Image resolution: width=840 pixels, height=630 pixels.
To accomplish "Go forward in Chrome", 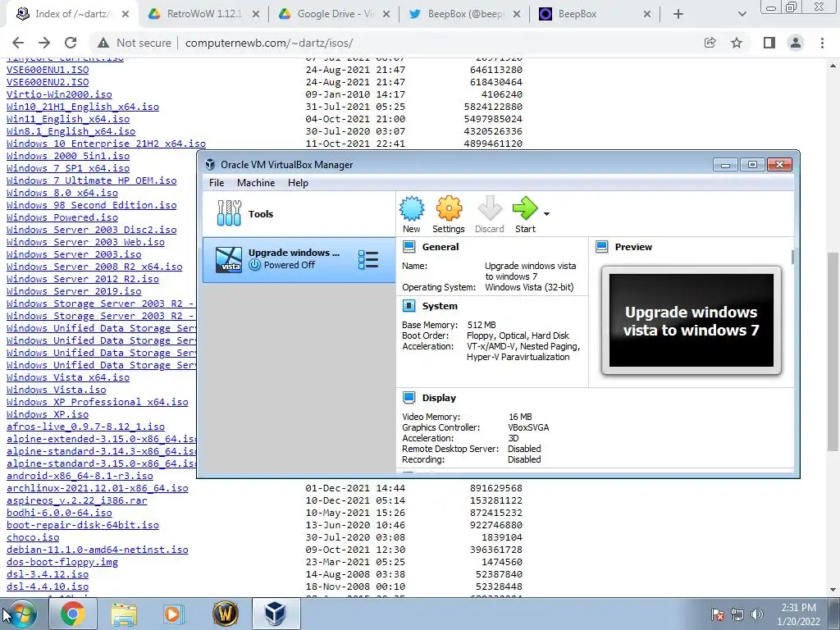I will point(44,43).
